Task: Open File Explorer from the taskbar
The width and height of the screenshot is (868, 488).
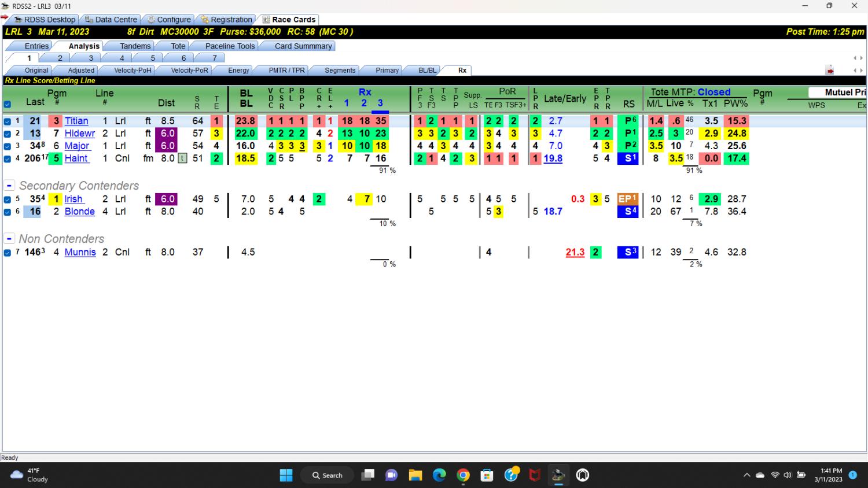Action: click(415, 475)
